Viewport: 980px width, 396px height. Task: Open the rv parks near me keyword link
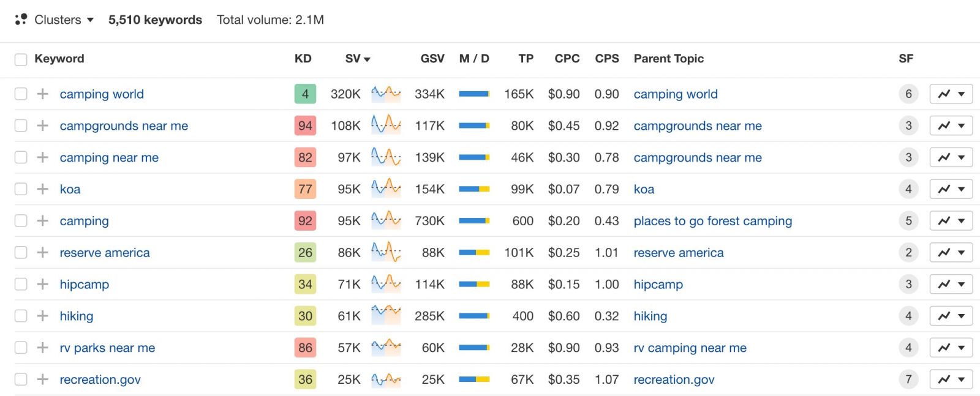tap(107, 348)
